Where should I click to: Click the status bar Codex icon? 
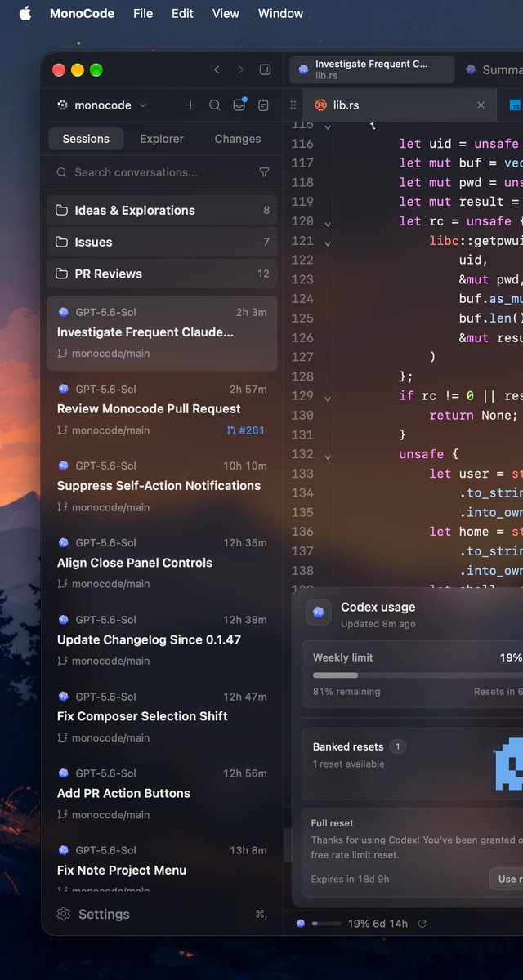coord(301,924)
